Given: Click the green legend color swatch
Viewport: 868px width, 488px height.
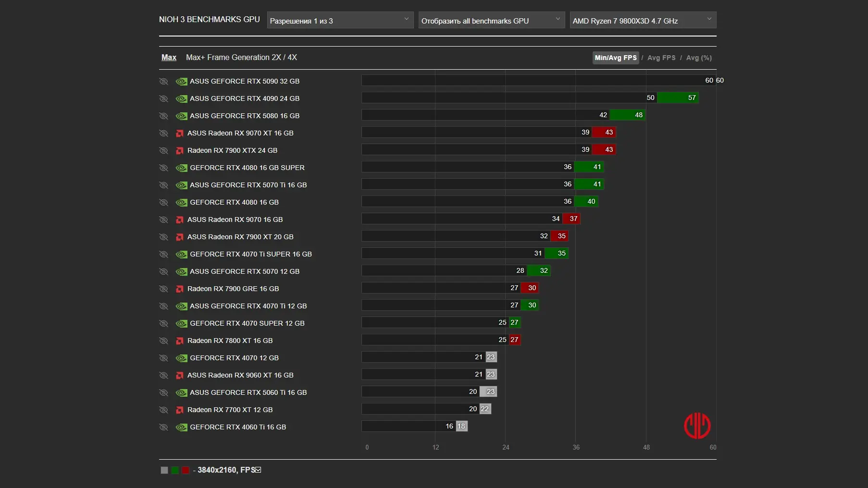Looking at the screenshot, I should click(175, 470).
